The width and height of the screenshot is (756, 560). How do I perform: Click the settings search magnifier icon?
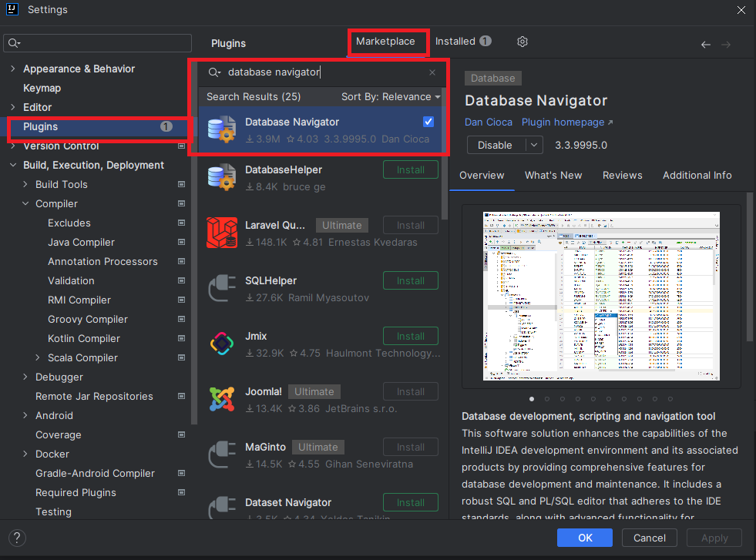(x=14, y=43)
